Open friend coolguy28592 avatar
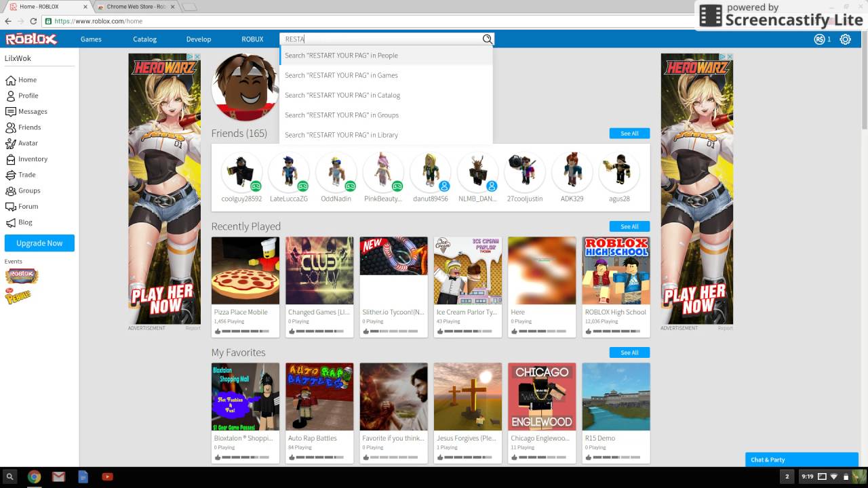This screenshot has width=868, height=488. (x=241, y=172)
